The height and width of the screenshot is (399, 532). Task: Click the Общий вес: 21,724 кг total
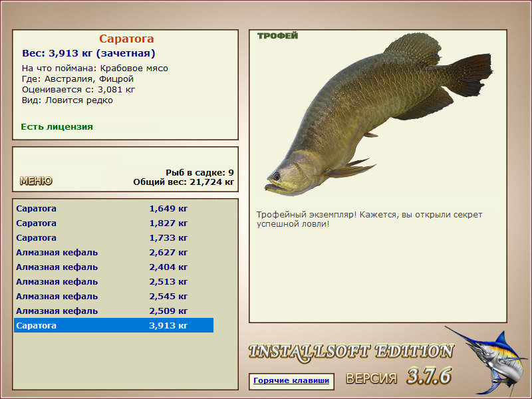coord(184,182)
